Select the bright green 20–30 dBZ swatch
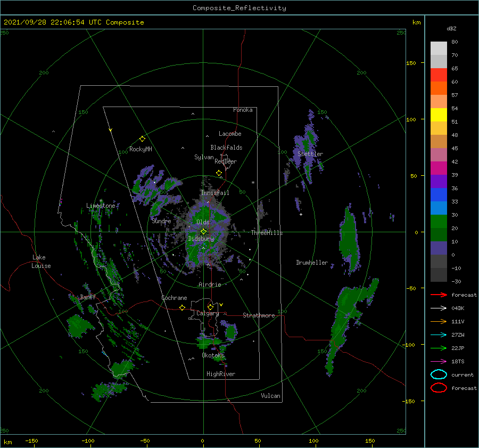This screenshot has width=479, height=448. [x=439, y=222]
